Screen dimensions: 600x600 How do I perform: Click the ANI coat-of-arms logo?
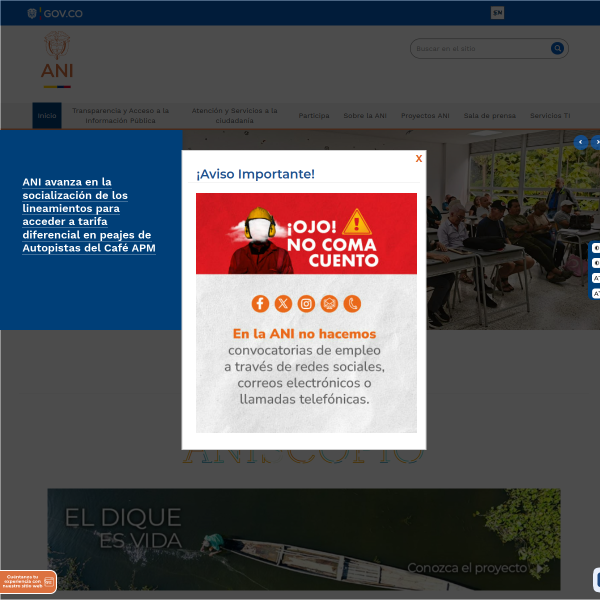(57, 59)
